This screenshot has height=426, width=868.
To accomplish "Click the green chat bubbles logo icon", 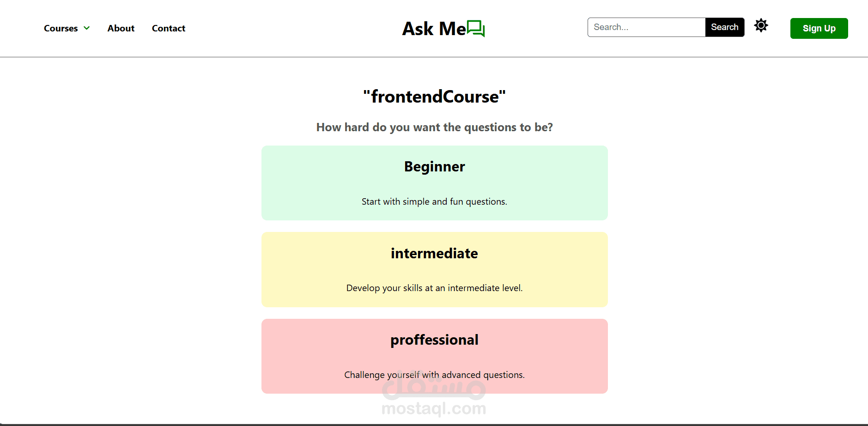I will point(476,29).
